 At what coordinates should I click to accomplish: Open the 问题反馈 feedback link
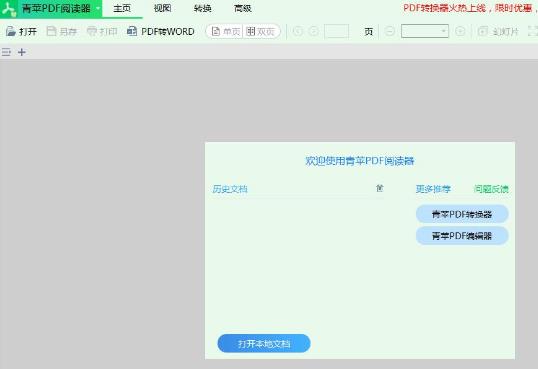coord(491,189)
